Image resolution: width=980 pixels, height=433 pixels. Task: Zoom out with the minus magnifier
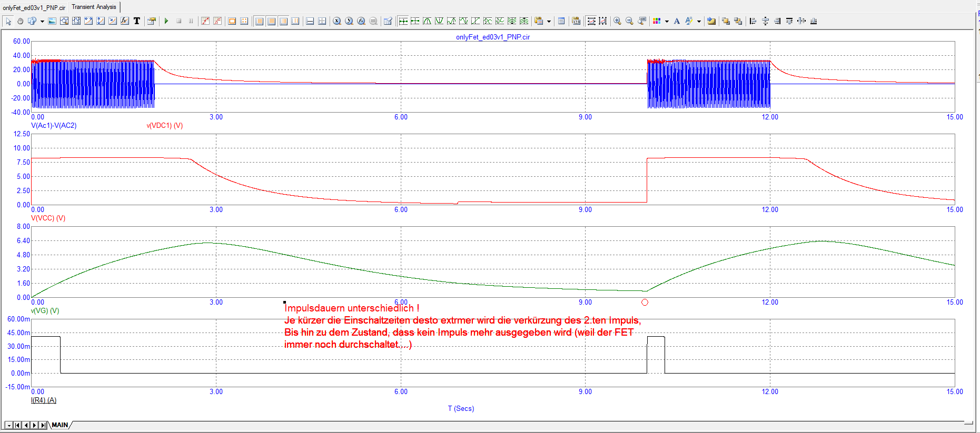tap(630, 21)
